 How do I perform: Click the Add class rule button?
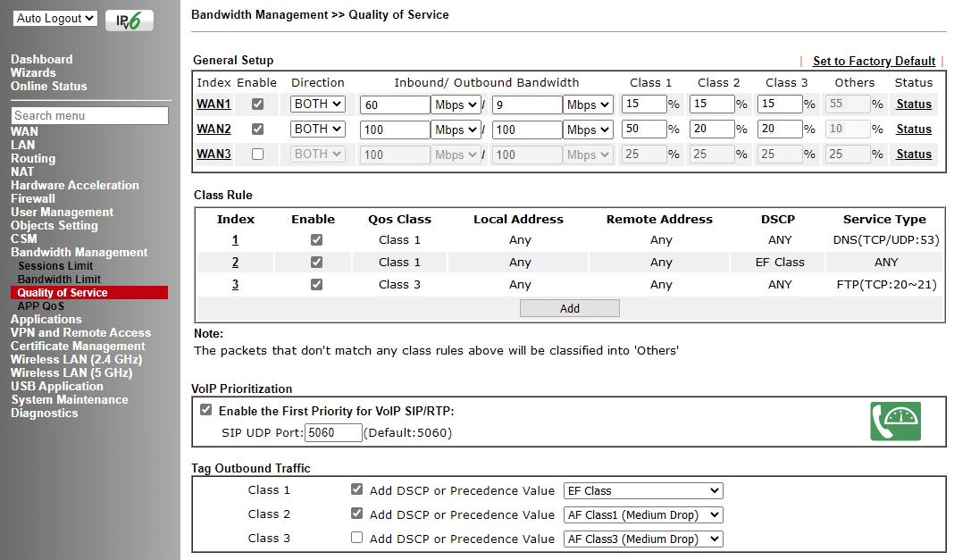click(570, 308)
